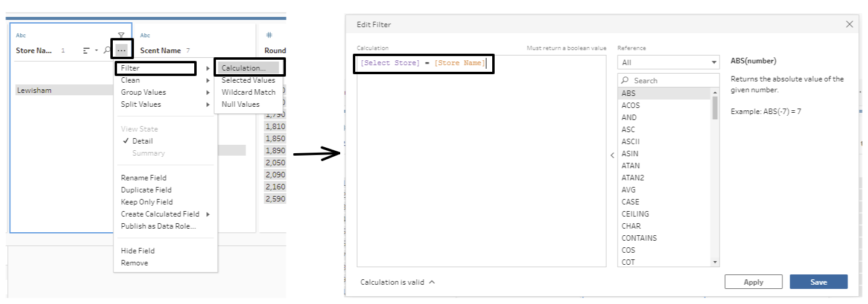868x304 pixels.
Task: Open the Split Values submenu
Action: [165, 104]
